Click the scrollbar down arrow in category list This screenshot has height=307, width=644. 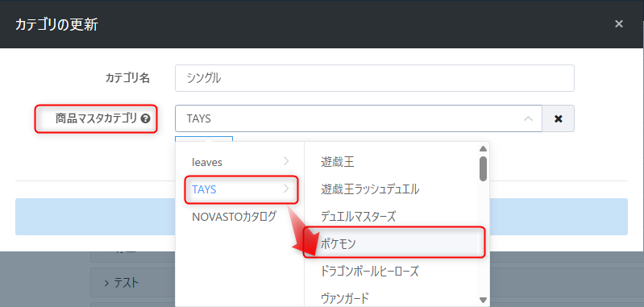(483, 300)
